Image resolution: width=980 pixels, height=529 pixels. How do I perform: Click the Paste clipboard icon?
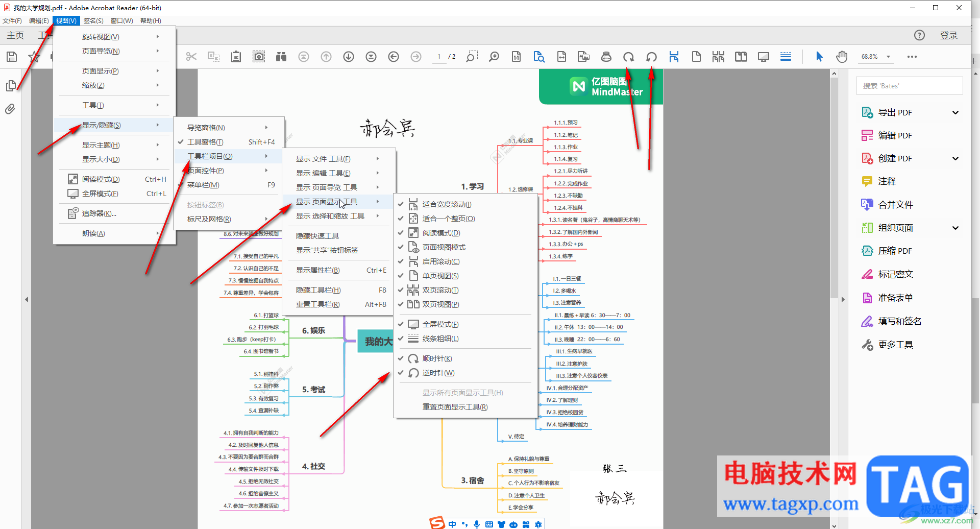click(236, 57)
